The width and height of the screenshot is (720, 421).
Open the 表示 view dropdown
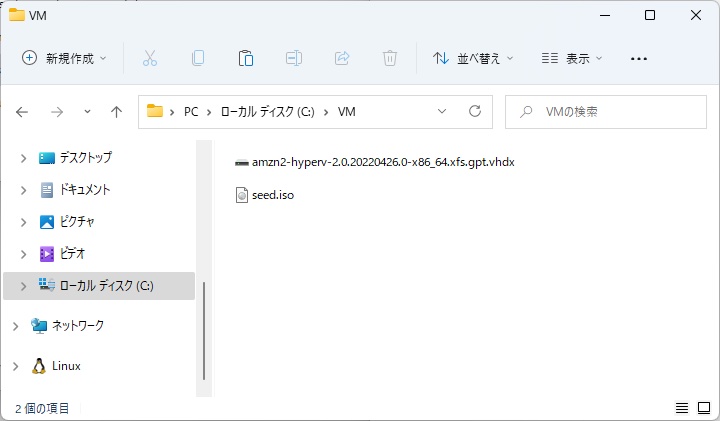572,59
